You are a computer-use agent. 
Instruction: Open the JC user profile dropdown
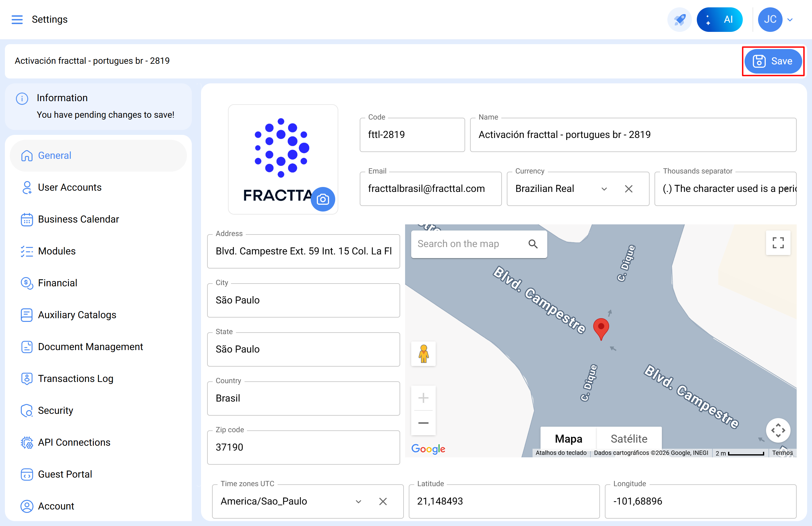[x=790, y=20]
